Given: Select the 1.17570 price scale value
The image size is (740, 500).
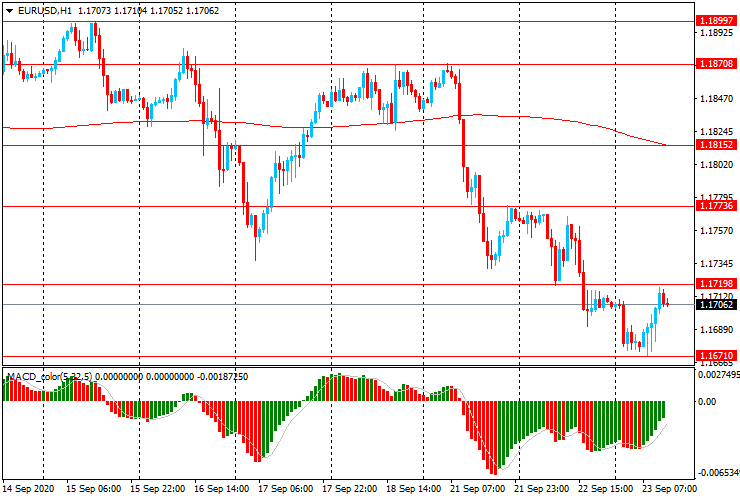Looking at the screenshot, I should point(717,230).
